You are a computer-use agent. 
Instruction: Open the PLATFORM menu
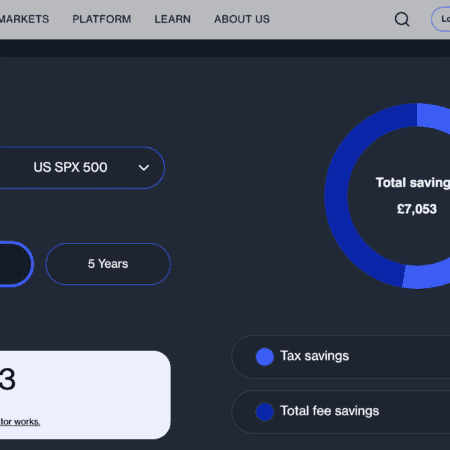[102, 19]
